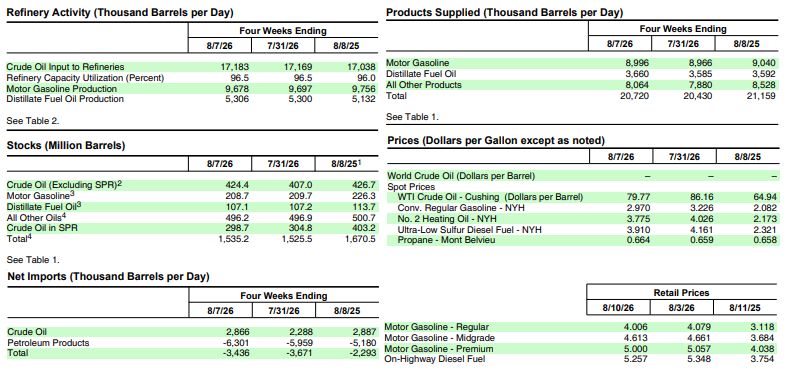This screenshot has height=371, width=787.
Task: Click See Table 1 under Products Supplied
Action: (x=412, y=117)
